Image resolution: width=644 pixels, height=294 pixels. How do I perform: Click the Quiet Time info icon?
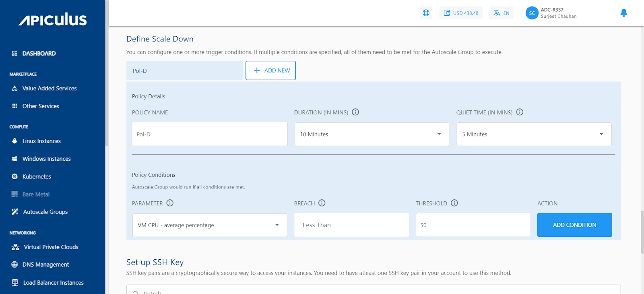520,112
